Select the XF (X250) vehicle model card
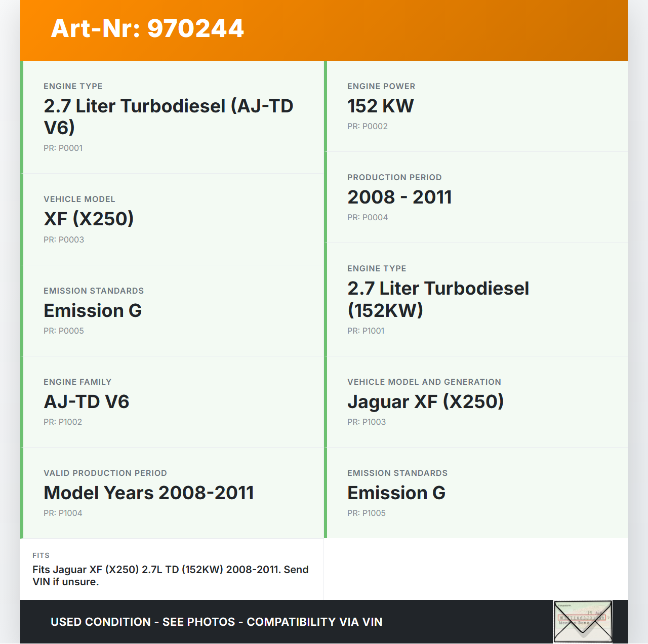This screenshot has height=644, width=648. click(172, 219)
